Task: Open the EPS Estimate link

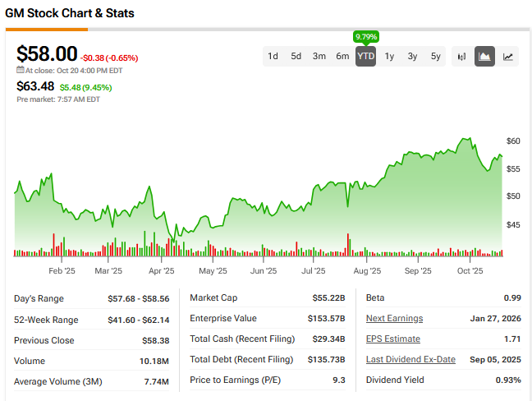Action: 392,339
